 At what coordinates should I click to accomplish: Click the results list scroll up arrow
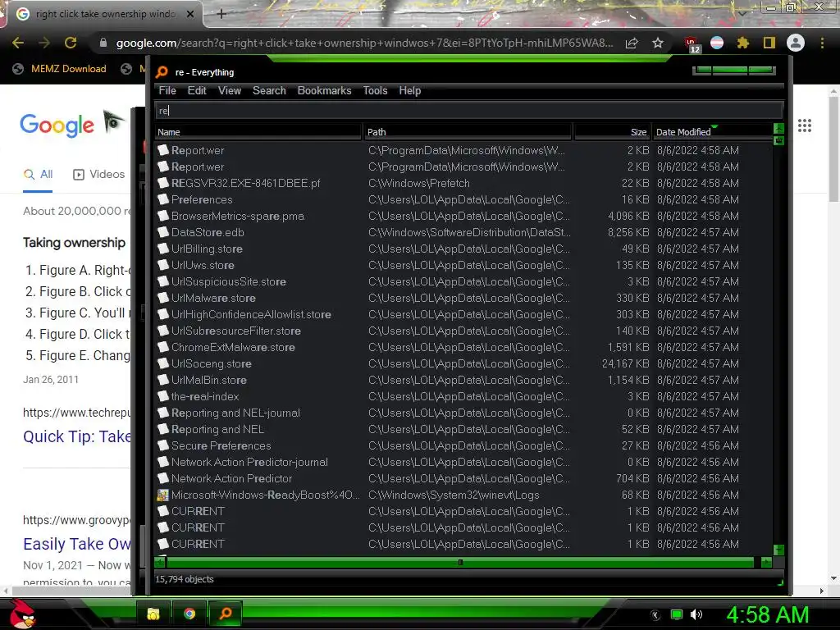[x=779, y=129]
